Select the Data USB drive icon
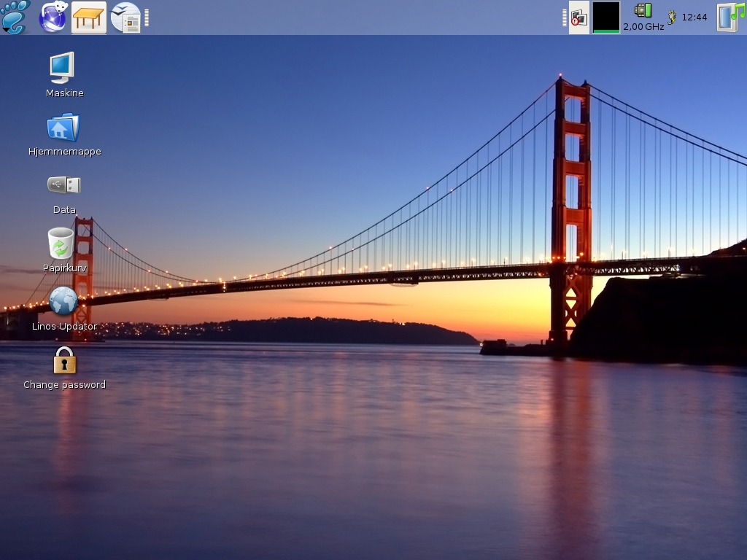The width and height of the screenshot is (747, 560). pos(64,185)
